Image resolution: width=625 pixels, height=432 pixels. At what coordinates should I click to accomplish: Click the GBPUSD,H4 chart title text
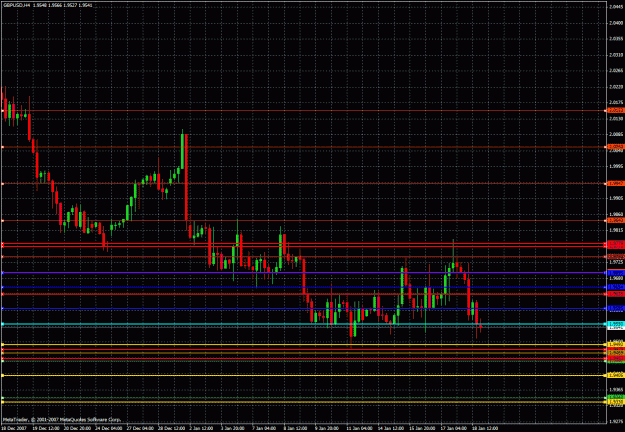point(17,6)
